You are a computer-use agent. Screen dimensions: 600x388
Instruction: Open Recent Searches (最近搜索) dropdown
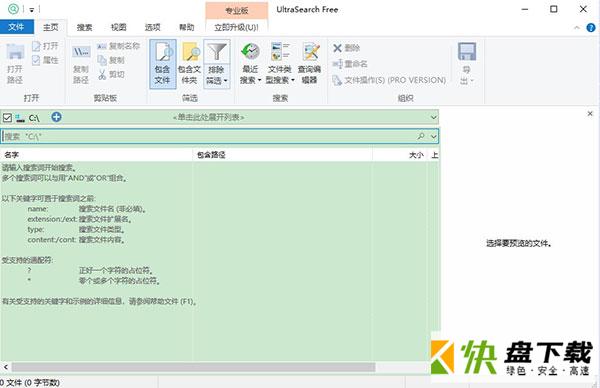251,64
